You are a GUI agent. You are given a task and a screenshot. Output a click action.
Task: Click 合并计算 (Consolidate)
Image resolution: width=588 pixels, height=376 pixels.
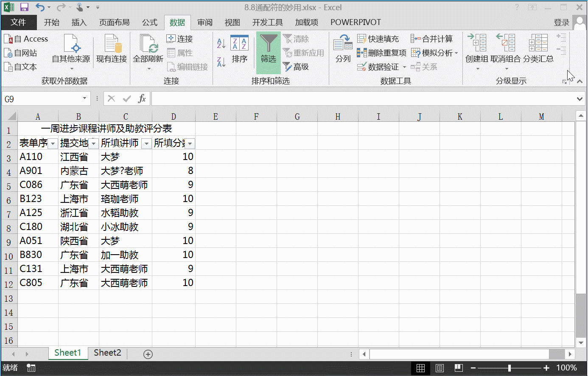pyautogui.click(x=433, y=39)
